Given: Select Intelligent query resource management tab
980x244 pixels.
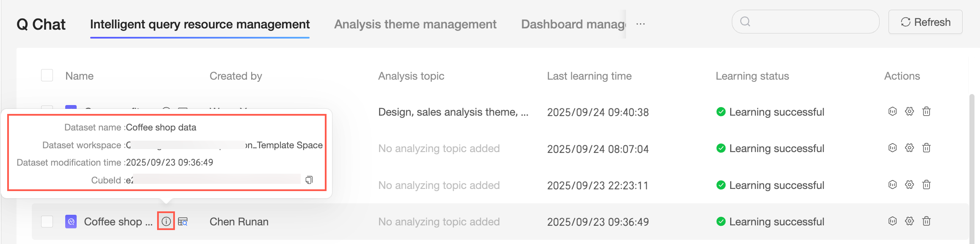Looking at the screenshot, I should [x=200, y=24].
